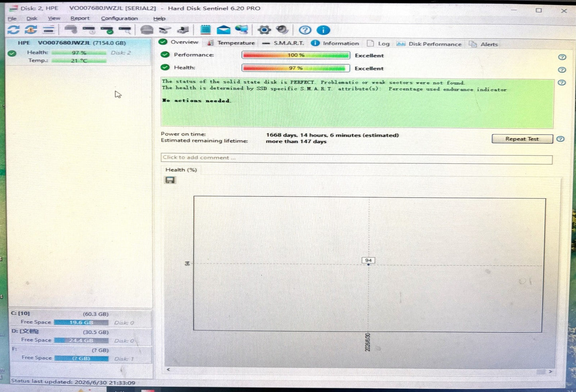Click the Refresh icon in the toolbar
576x392 pixels.
point(14,30)
